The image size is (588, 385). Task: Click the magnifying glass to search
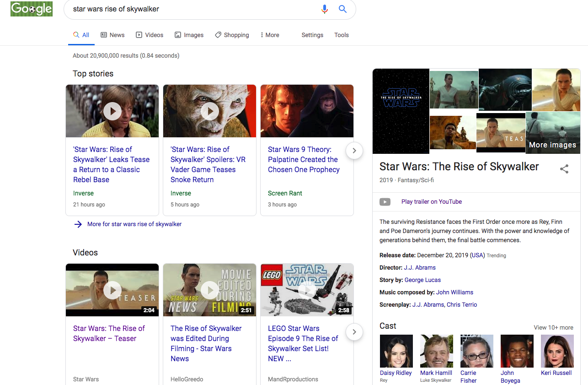[342, 9]
